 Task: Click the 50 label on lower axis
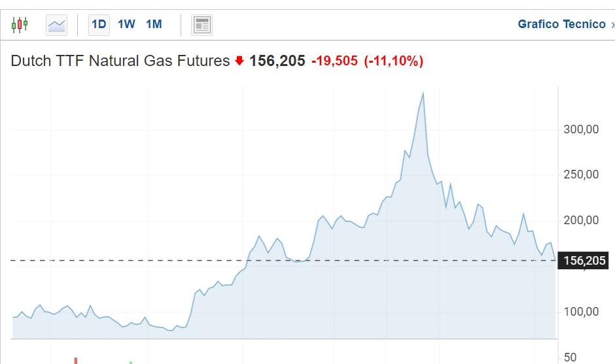click(x=571, y=357)
